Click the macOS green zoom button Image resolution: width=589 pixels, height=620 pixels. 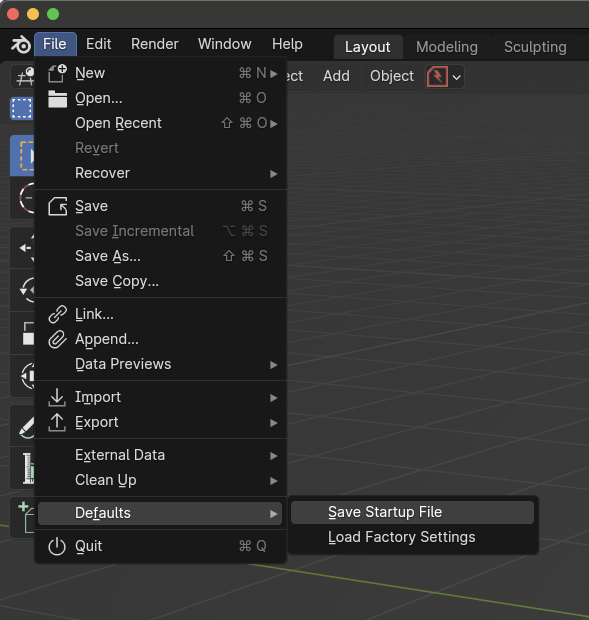click(x=53, y=14)
